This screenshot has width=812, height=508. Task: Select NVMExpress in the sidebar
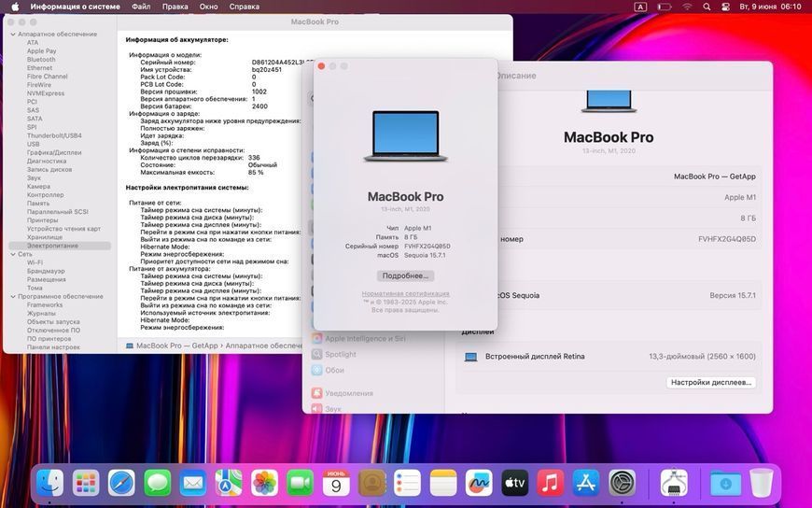(46, 93)
